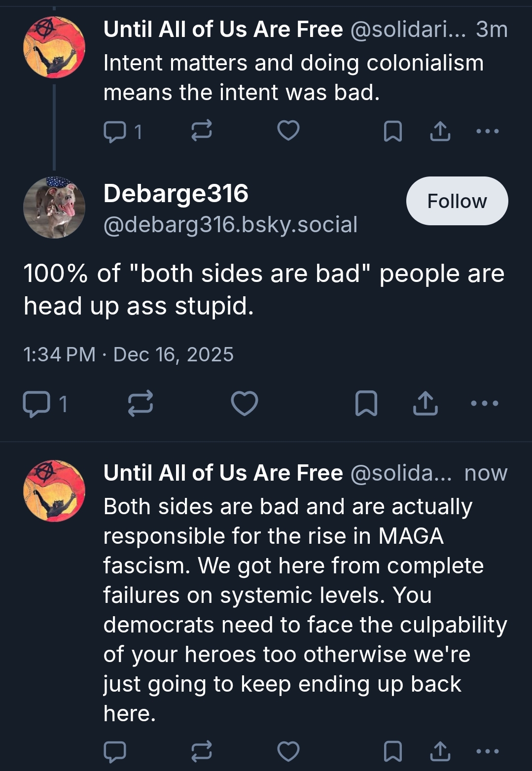Open the @debarg316.bsky.social handle link
Image resolution: width=532 pixels, height=771 pixels.
click(x=230, y=225)
